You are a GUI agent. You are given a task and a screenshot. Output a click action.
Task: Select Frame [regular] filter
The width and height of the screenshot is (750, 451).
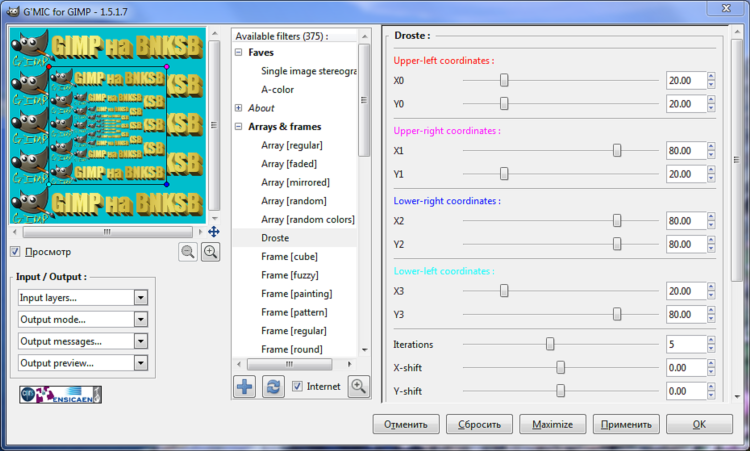click(294, 331)
